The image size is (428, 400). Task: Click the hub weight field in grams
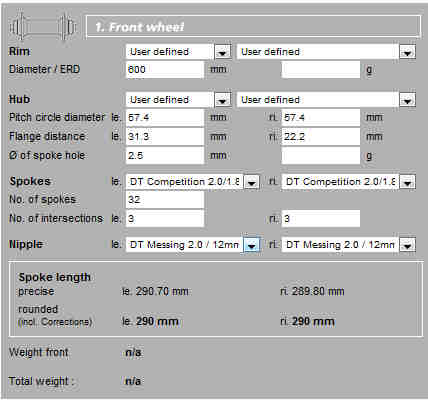click(321, 156)
